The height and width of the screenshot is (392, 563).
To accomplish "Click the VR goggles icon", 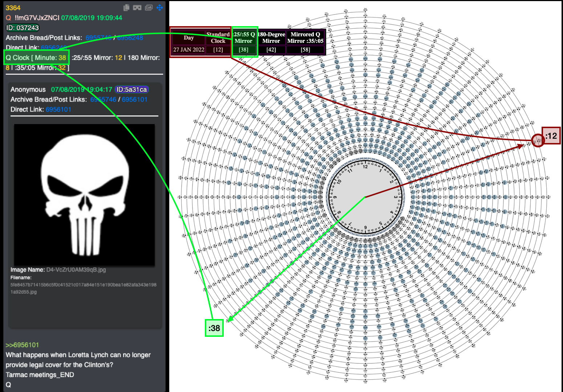I will [137, 8].
